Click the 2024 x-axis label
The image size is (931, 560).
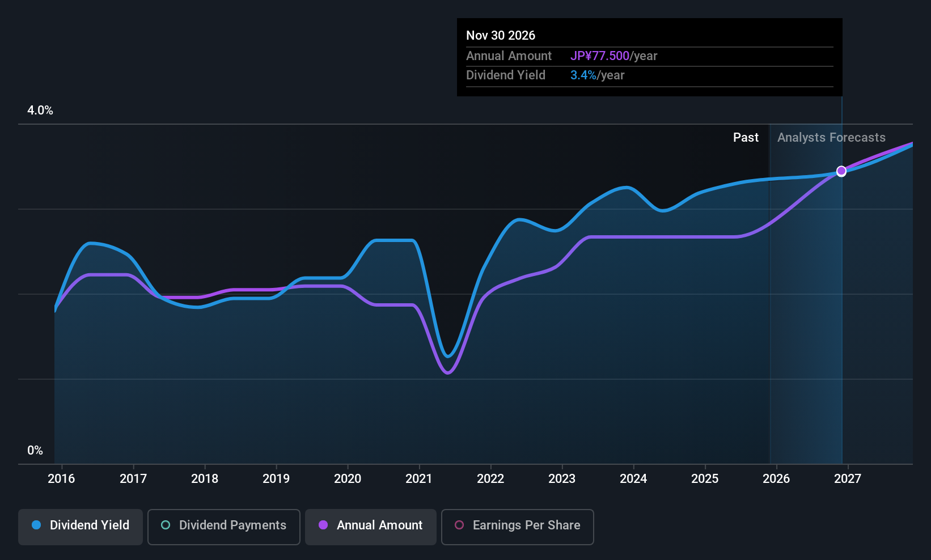coord(633,479)
